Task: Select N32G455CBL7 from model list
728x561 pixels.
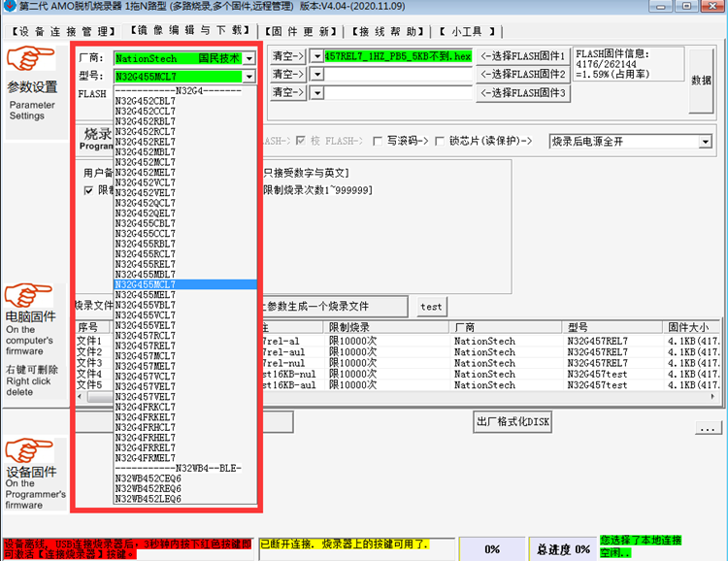Action: coord(184,223)
